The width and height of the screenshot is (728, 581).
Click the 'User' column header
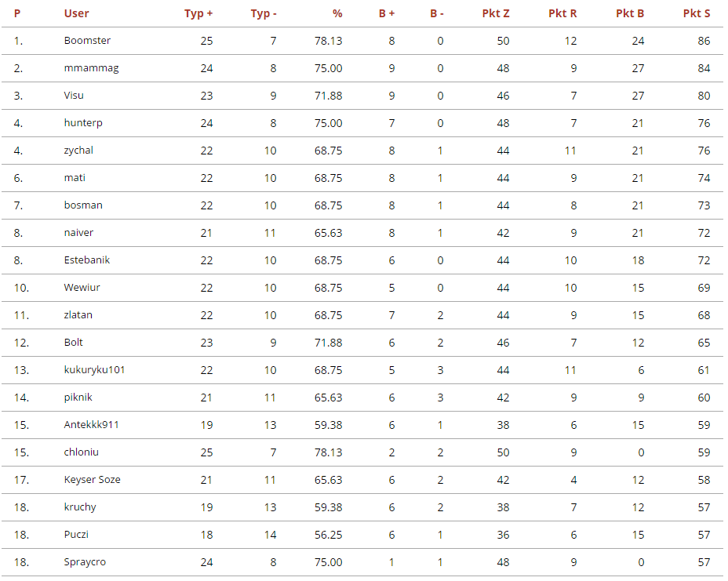(76, 13)
